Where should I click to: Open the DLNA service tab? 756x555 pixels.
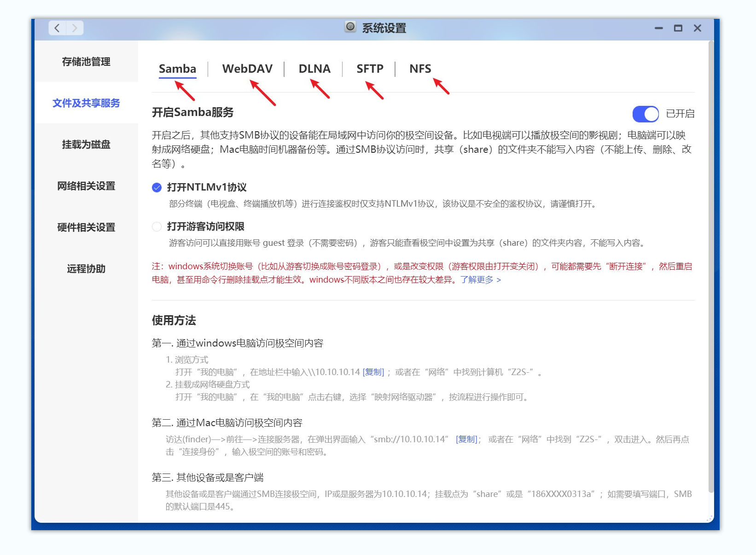pos(314,69)
